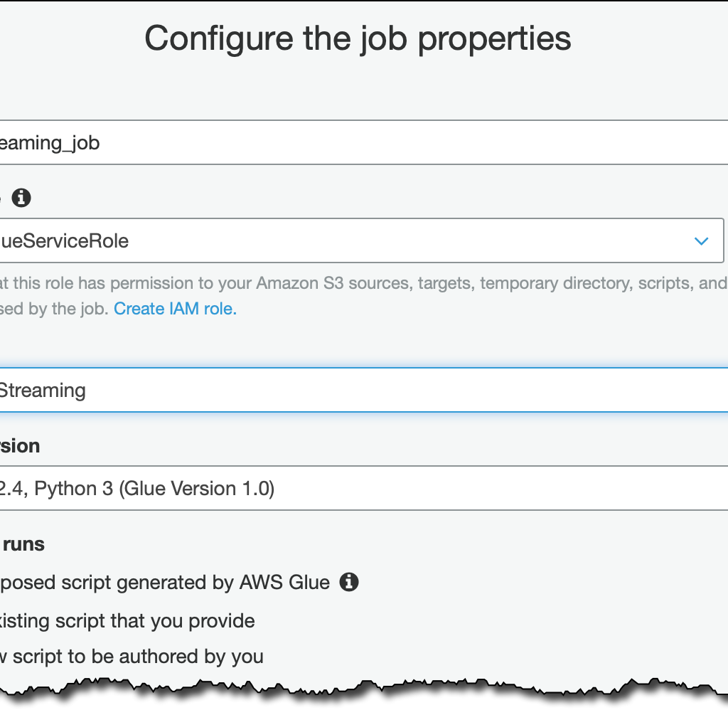Screen dimensions: 728x710
Task: Expand the Streaming job type selector
Action: click(x=355, y=390)
